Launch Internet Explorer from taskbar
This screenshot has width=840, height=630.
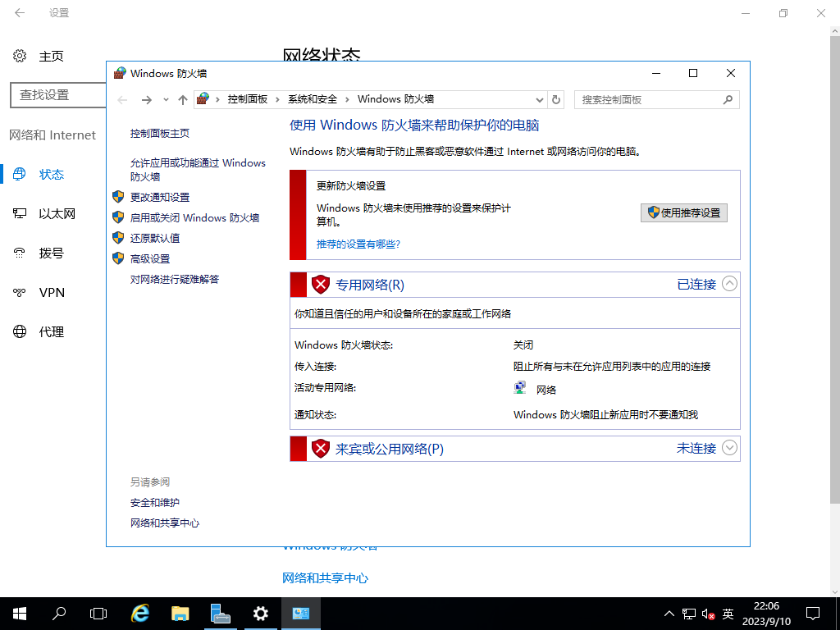coord(140,614)
